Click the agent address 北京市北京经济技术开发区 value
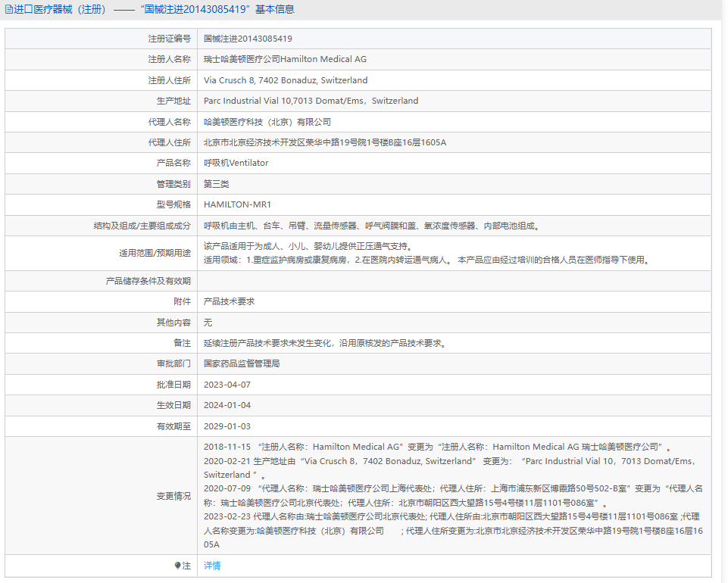 click(x=325, y=142)
